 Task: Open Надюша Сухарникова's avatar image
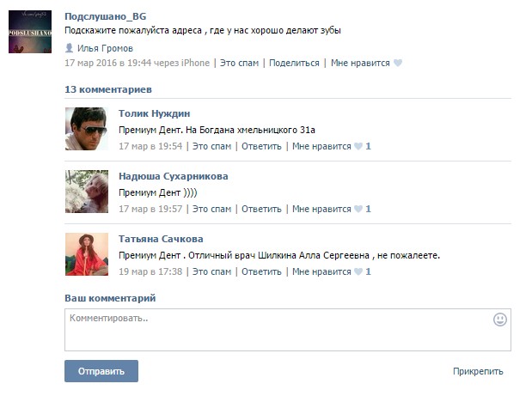pos(87,192)
